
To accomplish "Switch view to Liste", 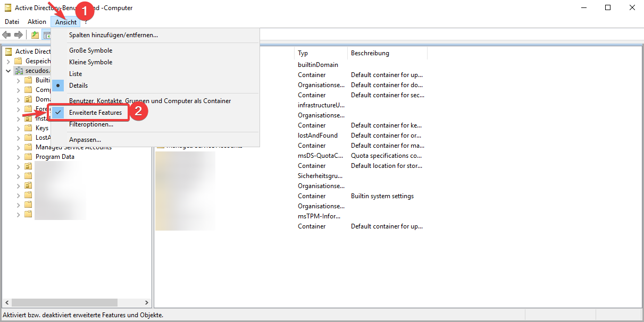I will [x=76, y=74].
